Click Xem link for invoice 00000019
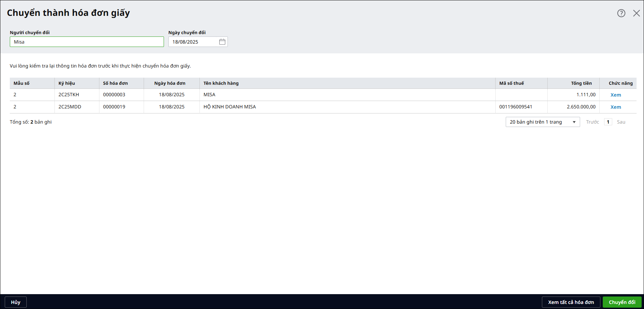Image resolution: width=644 pixels, height=309 pixels. [616, 107]
